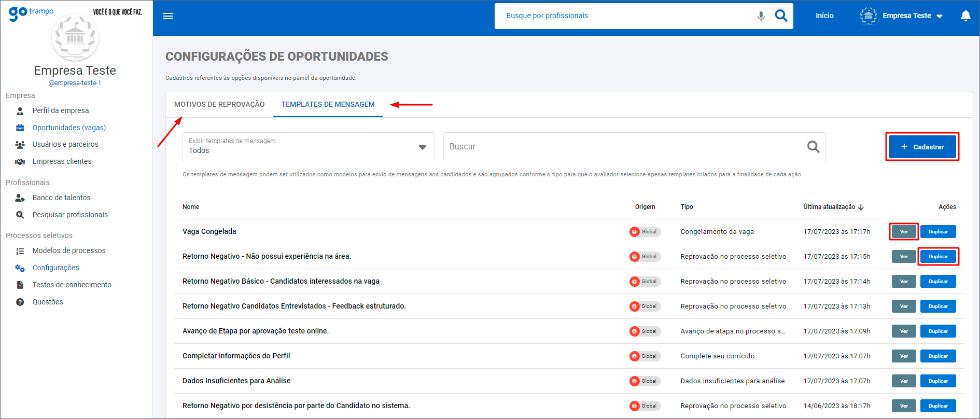Click search icon in the Buscar field

tap(813, 147)
